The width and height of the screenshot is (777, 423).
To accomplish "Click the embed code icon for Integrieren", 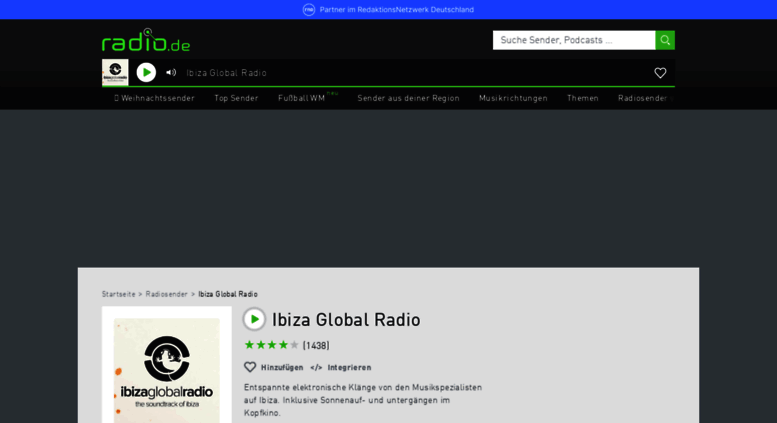I will pyautogui.click(x=316, y=368).
